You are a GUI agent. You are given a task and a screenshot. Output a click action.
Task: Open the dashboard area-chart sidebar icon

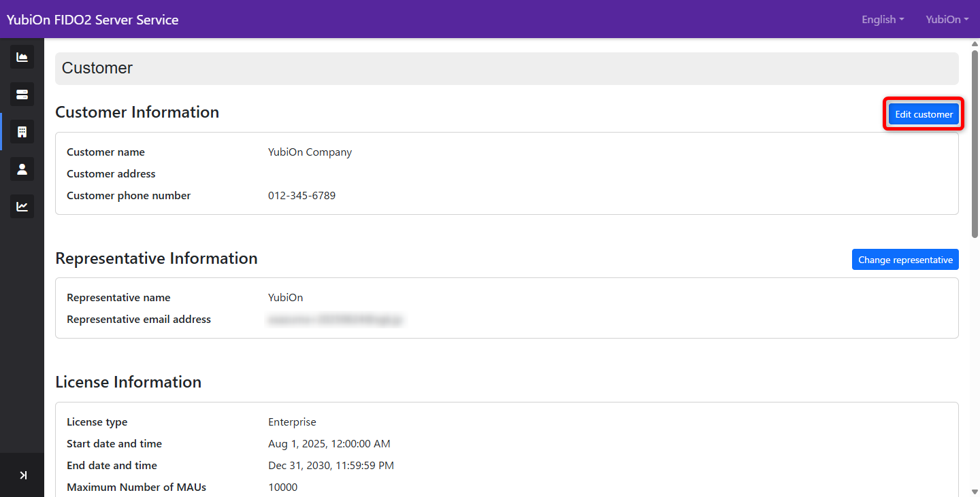tap(22, 57)
